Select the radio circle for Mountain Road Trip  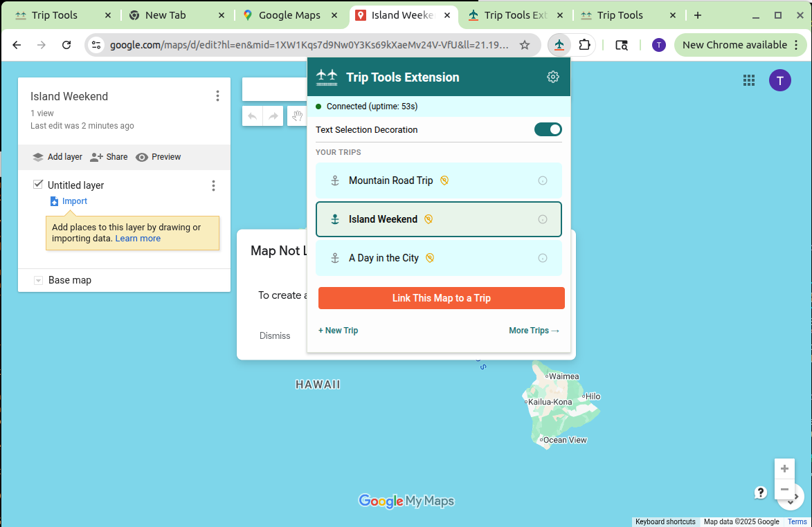point(543,180)
